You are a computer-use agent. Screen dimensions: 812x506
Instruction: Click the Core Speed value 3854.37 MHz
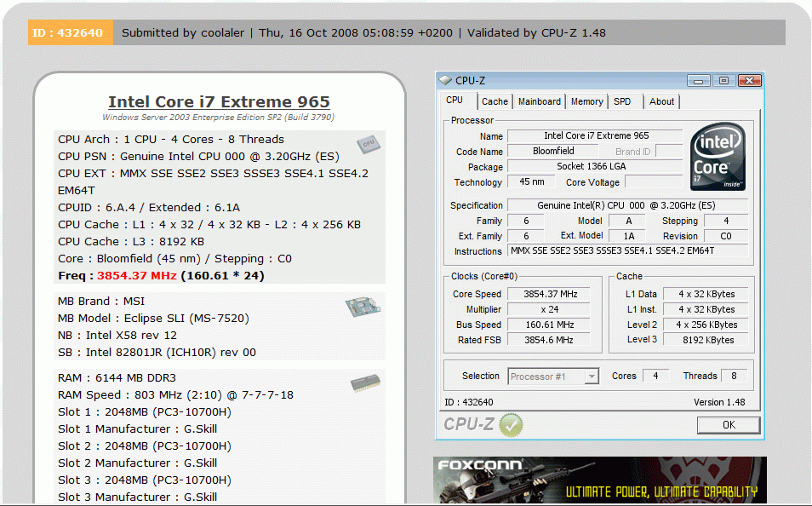pyautogui.click(x=550, y=294)
